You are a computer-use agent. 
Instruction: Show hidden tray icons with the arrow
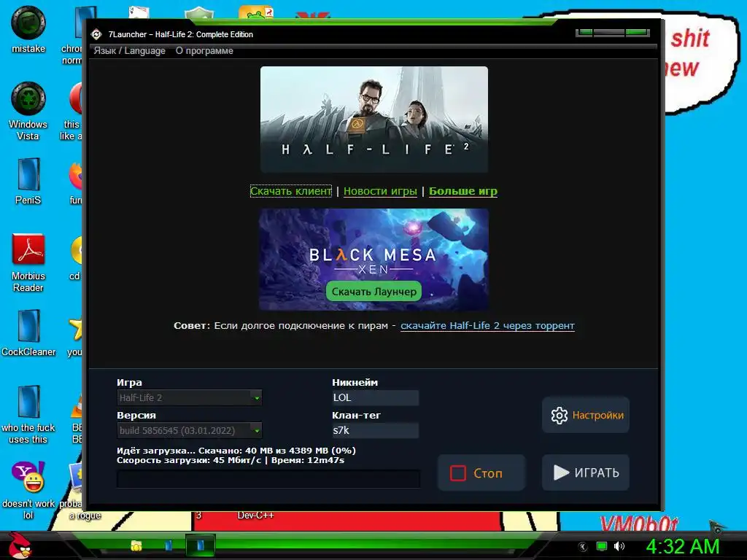[583, 547]
